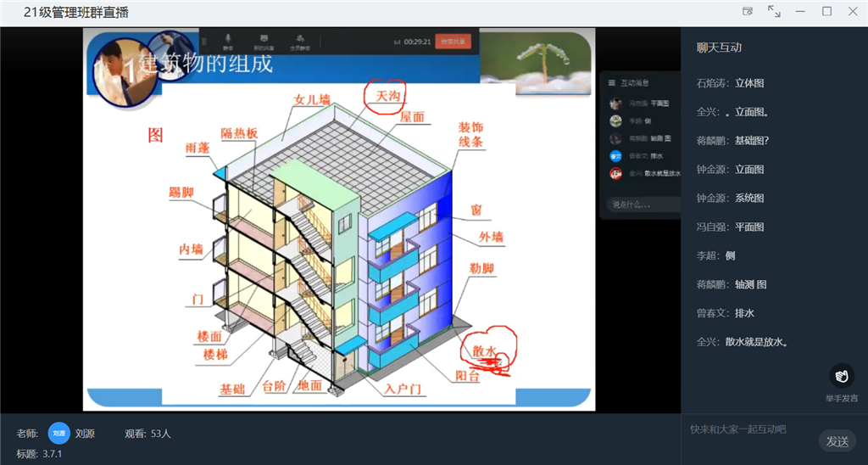This screenshot has width=868, height=465.
Task: Click the window title 21级管理班群直播
Action: tap(76, 12)
